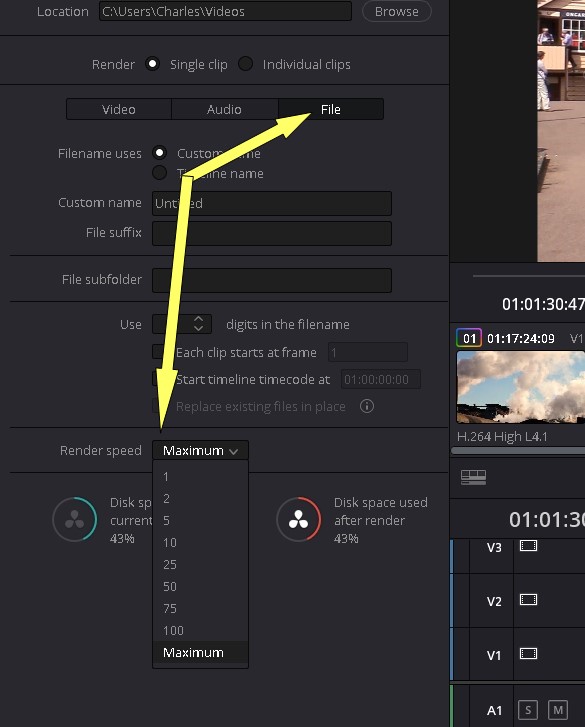This screenshot has width=585, height=727.
Task: Solo the A1 audio track
Action: 528,710
